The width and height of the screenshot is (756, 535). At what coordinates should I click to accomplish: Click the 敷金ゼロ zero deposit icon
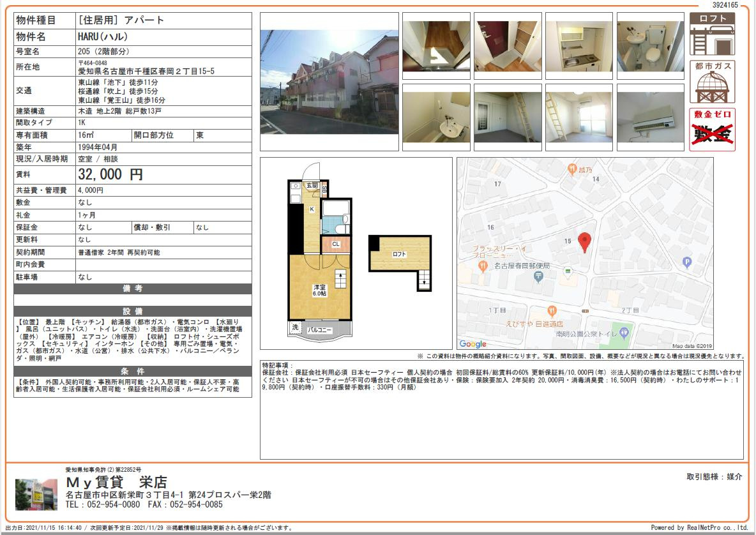pyautogui.click(x=712, y=130)
